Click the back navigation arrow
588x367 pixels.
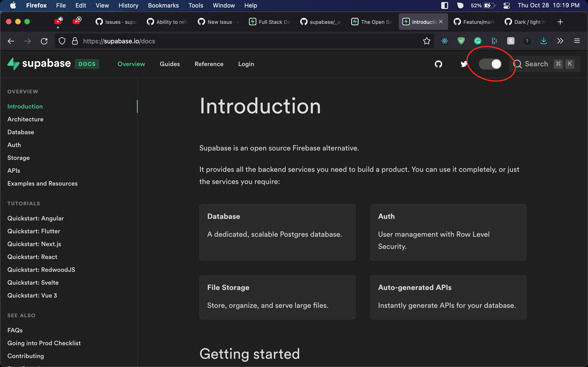(x=11, y=41)
